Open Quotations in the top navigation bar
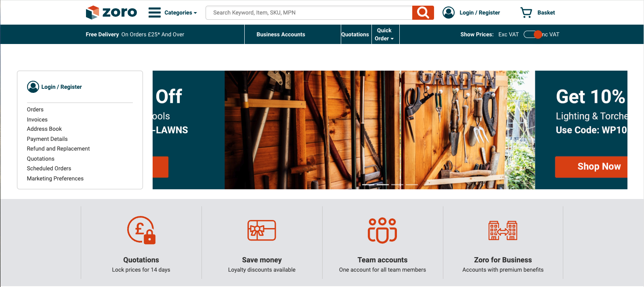 click(x=355, y=34)
